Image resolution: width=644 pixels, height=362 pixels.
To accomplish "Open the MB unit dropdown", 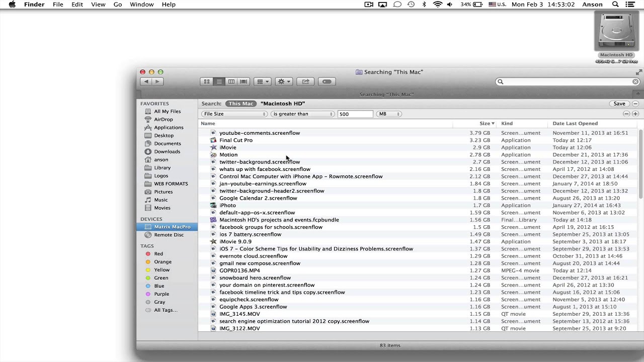I will coord(388,114).
